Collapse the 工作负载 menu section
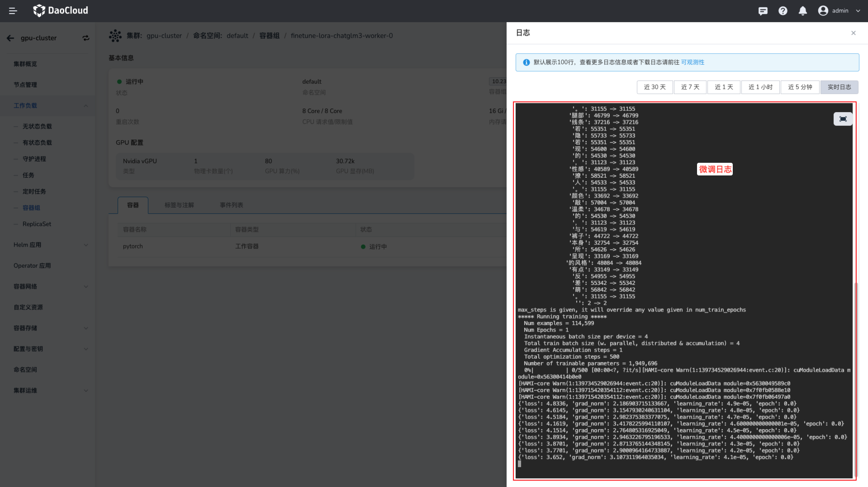 [86, 106]
